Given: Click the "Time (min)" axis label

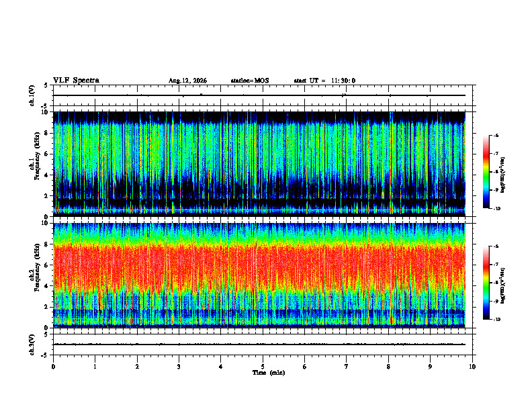Looking at the screenshot, I should (x=269, y=373).
